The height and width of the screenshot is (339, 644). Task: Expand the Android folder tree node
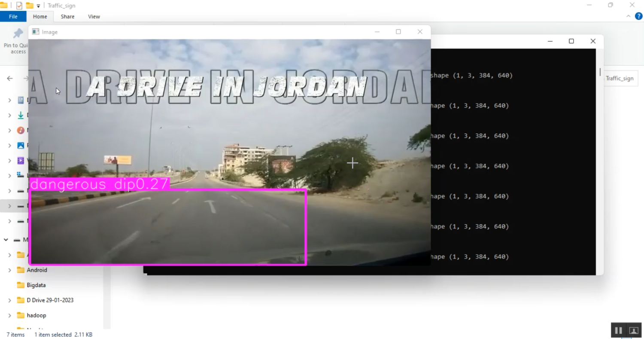[9, 270]
